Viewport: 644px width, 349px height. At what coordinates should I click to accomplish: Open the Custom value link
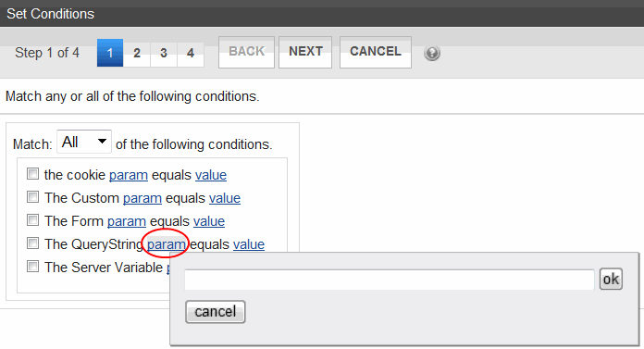click(x=225, y=198)
